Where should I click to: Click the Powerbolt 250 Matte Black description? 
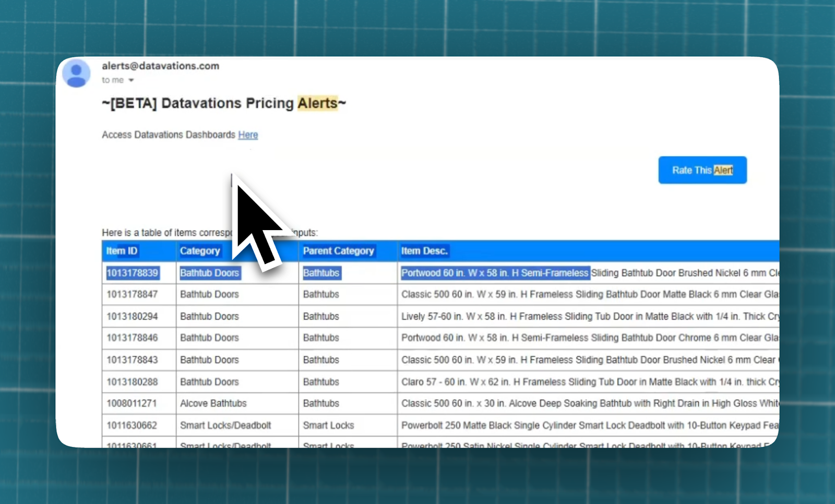(590, 425)
